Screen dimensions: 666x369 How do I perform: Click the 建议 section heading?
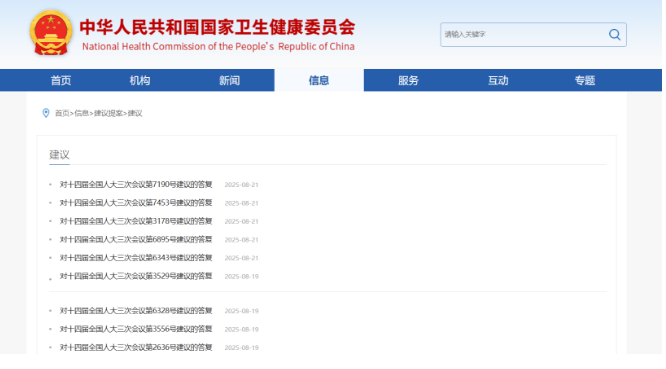(59, 155)
